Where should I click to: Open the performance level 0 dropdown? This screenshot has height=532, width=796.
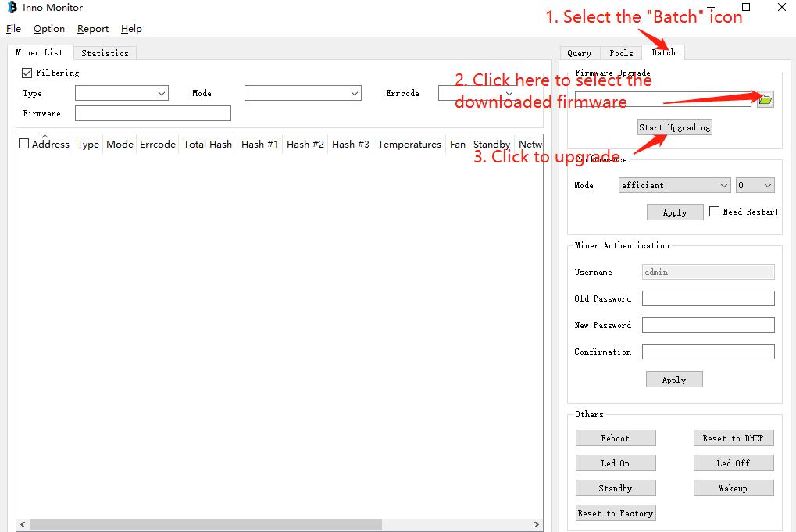point(755,185)
